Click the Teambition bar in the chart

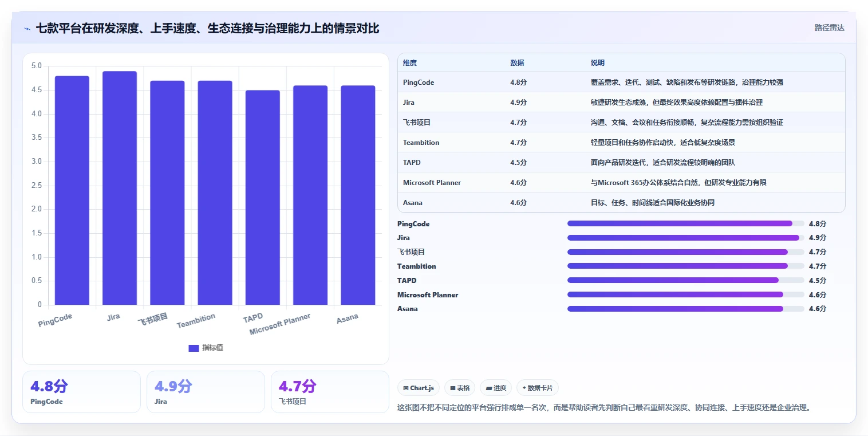click(215, 193)
